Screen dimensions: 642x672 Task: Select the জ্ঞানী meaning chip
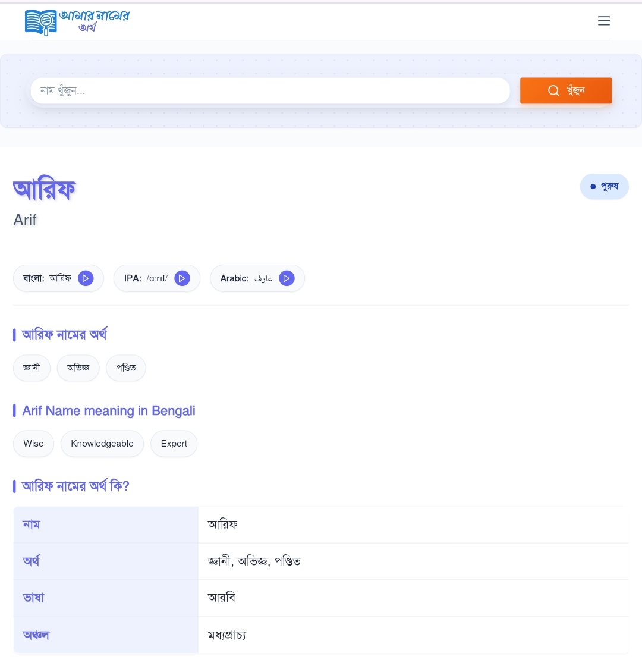[32, 368]
